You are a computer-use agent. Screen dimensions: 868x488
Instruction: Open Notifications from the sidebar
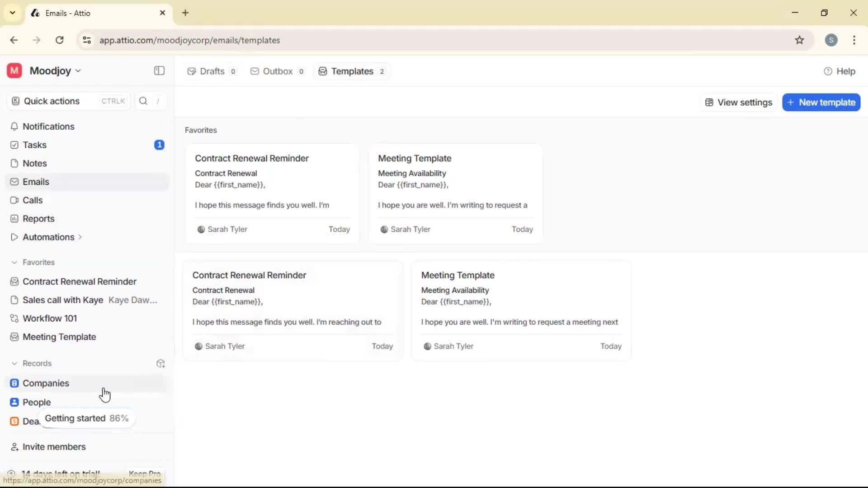[x=48, y=127]
